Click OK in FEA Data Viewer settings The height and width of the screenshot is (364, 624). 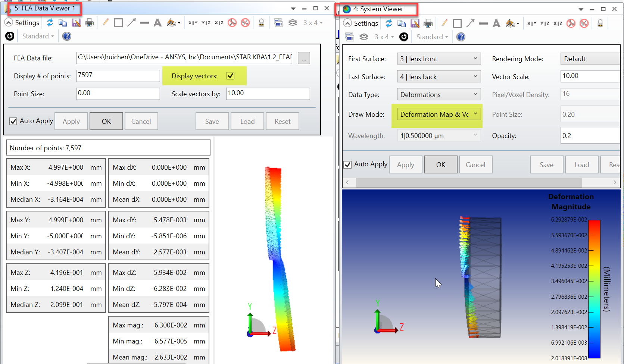tap(106, 121)
